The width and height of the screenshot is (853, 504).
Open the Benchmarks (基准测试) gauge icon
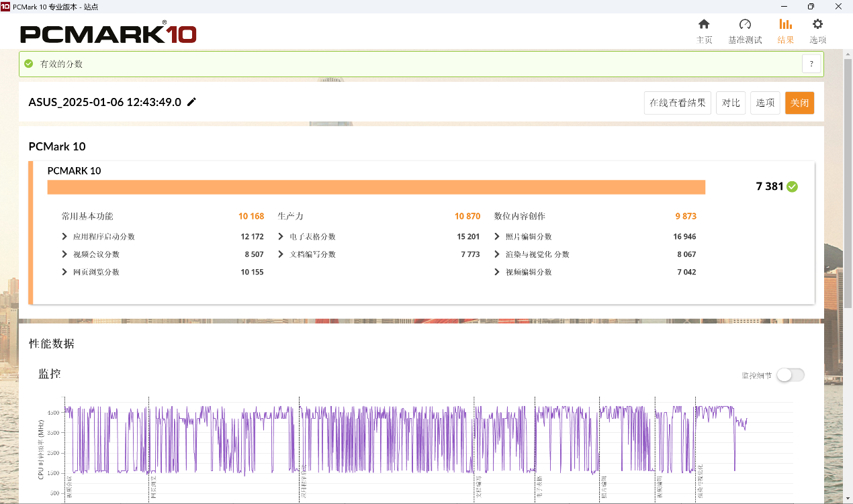click(745, 25)
